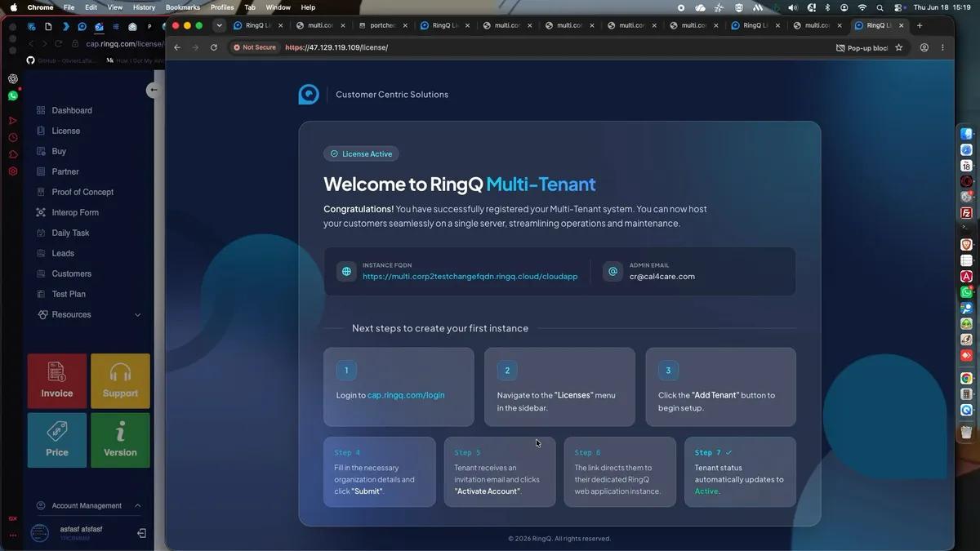
Task: Open the Profiles menu in menu bar
Action: point(222,7)
